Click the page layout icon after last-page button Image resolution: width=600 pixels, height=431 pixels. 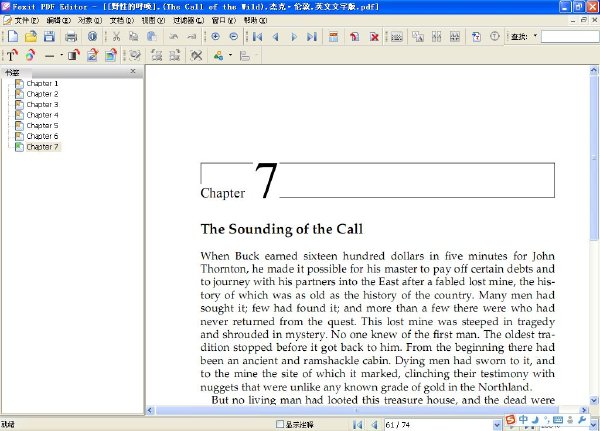click(x=334, y=37)
